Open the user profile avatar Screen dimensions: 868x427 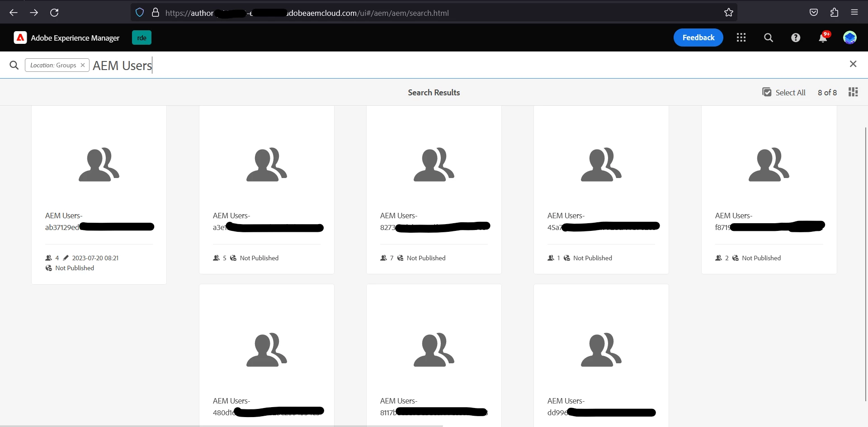pos(850,38)
